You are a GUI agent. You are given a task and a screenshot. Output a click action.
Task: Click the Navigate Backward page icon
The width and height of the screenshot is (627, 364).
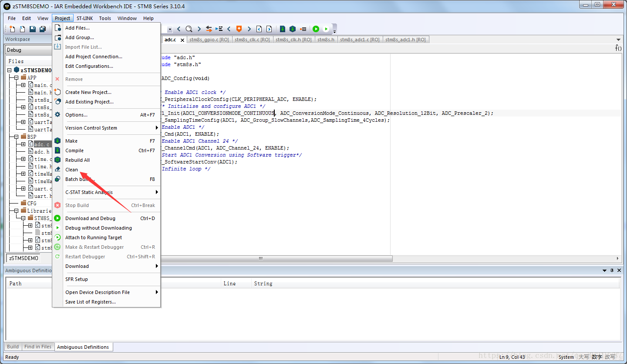pos(259,29)
